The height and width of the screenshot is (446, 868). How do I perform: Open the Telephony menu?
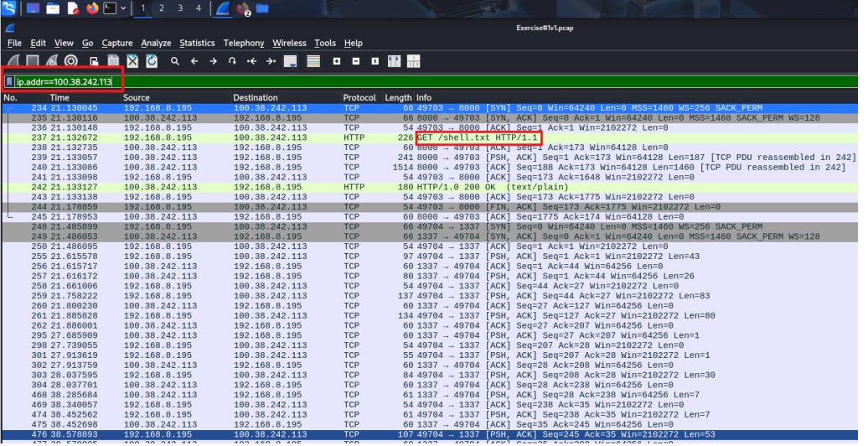(x=244, y=43)
